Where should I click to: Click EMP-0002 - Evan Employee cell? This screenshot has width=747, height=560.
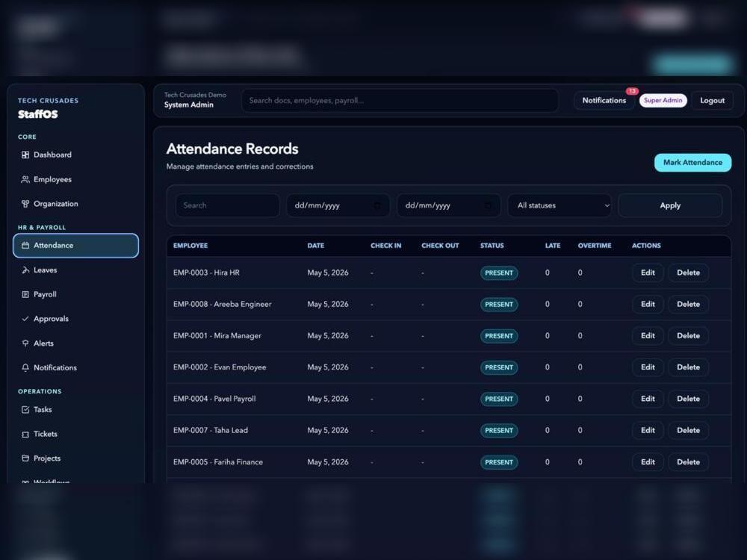point(220,367)
